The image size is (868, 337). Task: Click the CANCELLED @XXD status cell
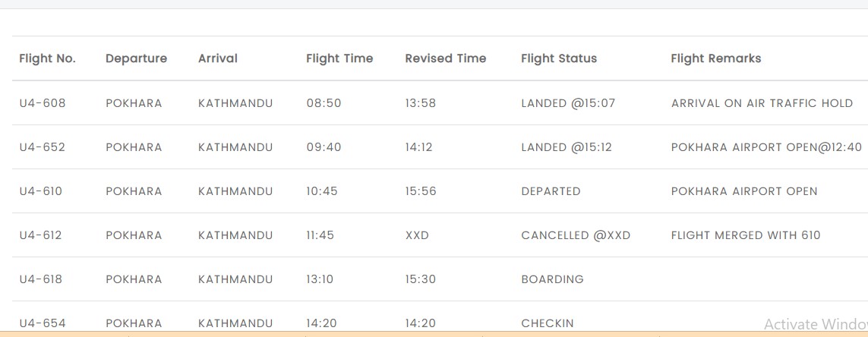[x=576, y=235]
